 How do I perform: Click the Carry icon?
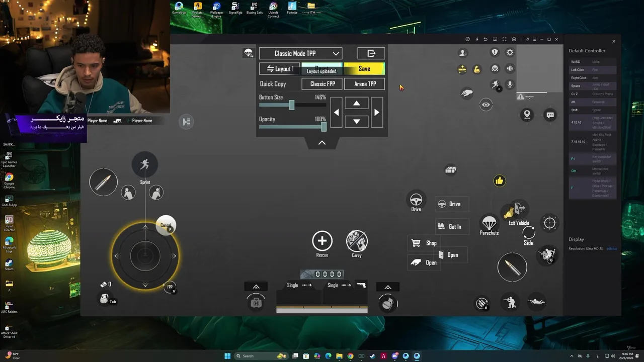click(x=357, y=241)
